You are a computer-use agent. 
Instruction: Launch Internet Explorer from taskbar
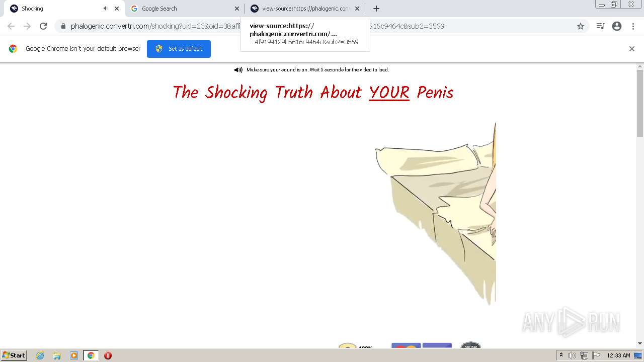(40, 355)
